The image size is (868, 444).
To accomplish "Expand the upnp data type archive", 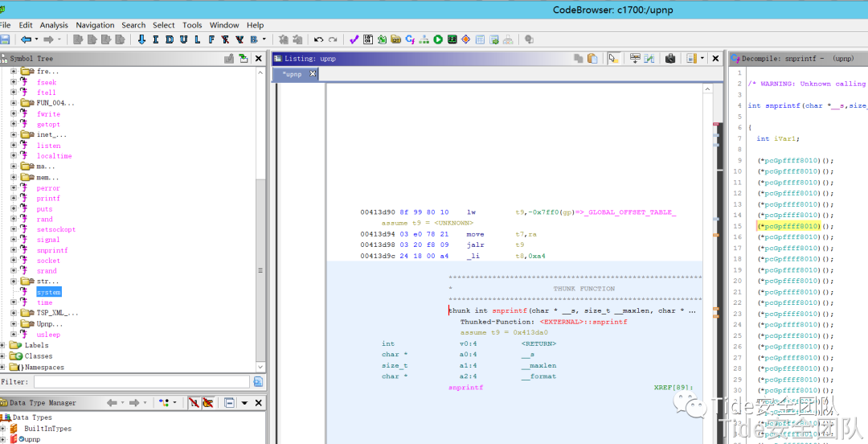I will (x=3, y=439).
